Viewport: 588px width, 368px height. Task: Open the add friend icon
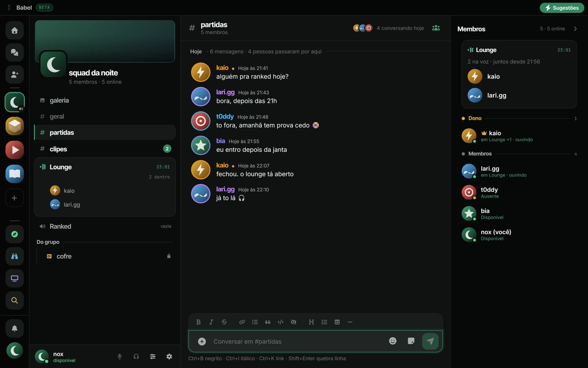pos(14,74)
